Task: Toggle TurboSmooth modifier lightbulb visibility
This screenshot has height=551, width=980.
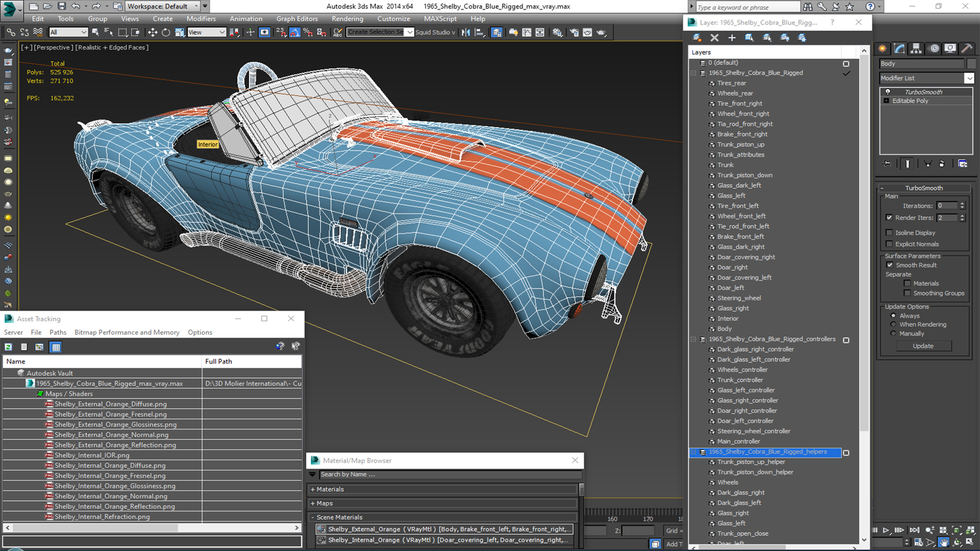Action: pos(888,92)
